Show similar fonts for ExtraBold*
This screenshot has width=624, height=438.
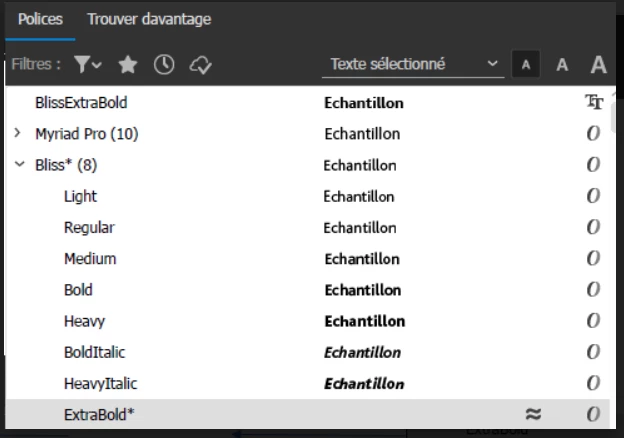(x=533, y=414)
